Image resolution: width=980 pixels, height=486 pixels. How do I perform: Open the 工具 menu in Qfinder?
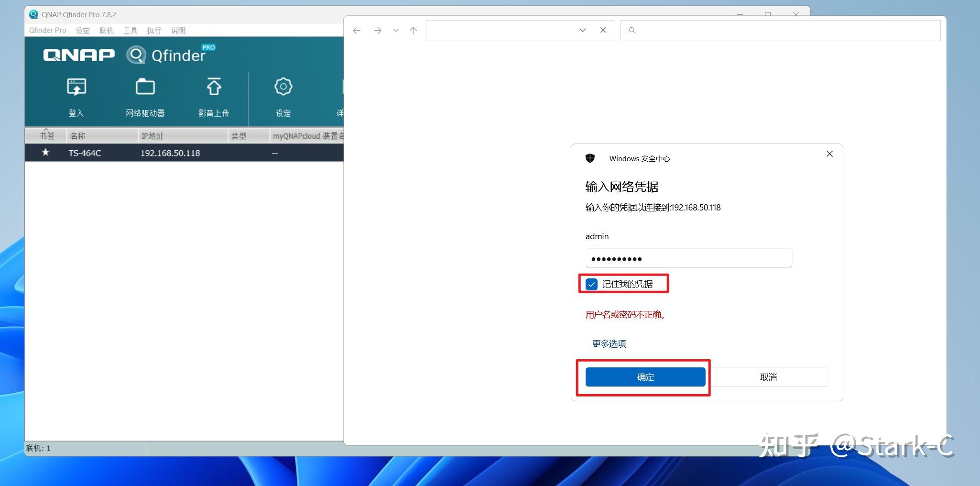pos(130,30)
